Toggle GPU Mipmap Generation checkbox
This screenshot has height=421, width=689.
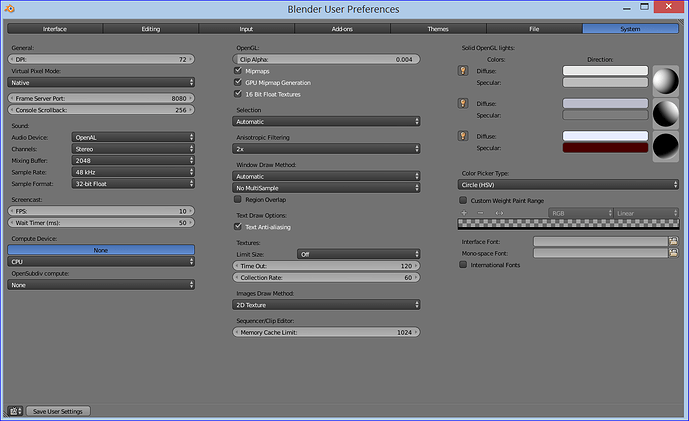point(238,82)
